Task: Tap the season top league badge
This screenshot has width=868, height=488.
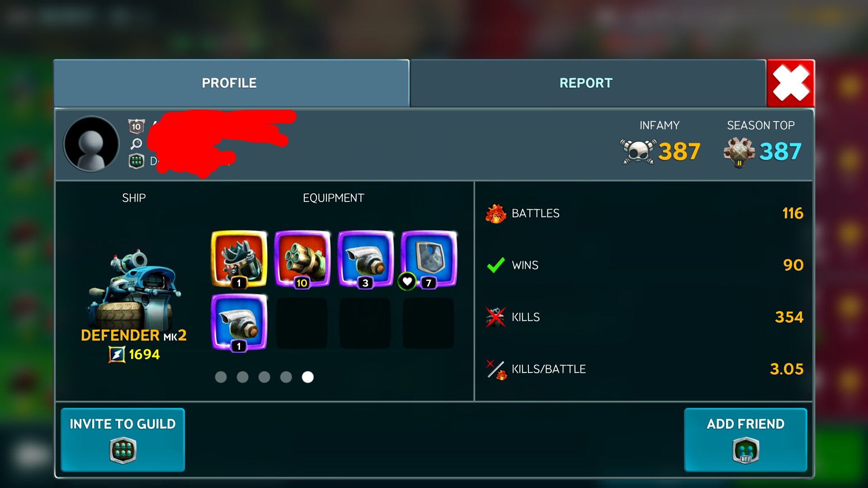Action: 739,152
